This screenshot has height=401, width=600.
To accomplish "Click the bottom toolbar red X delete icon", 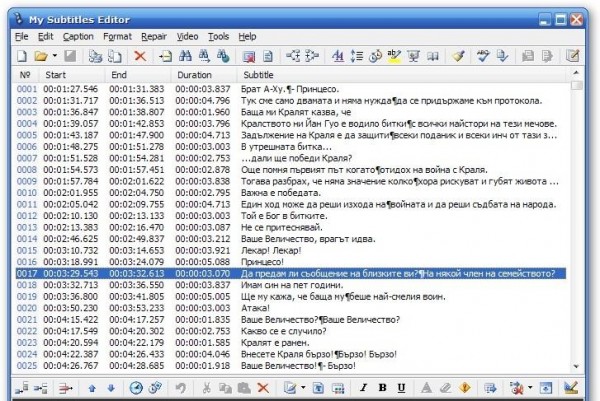I will click(x=263, y=388).
